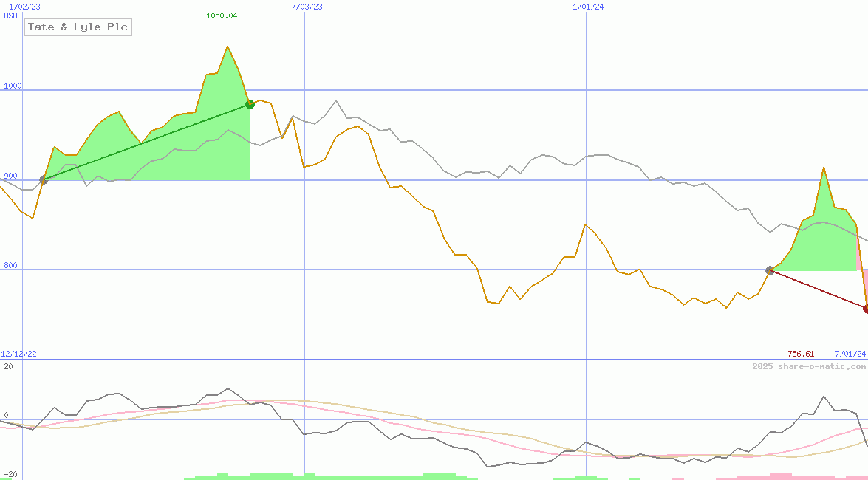Viewport: 868px width, 480px height.
Task: Click the 800 price gridline label
Action: (10, 266)
